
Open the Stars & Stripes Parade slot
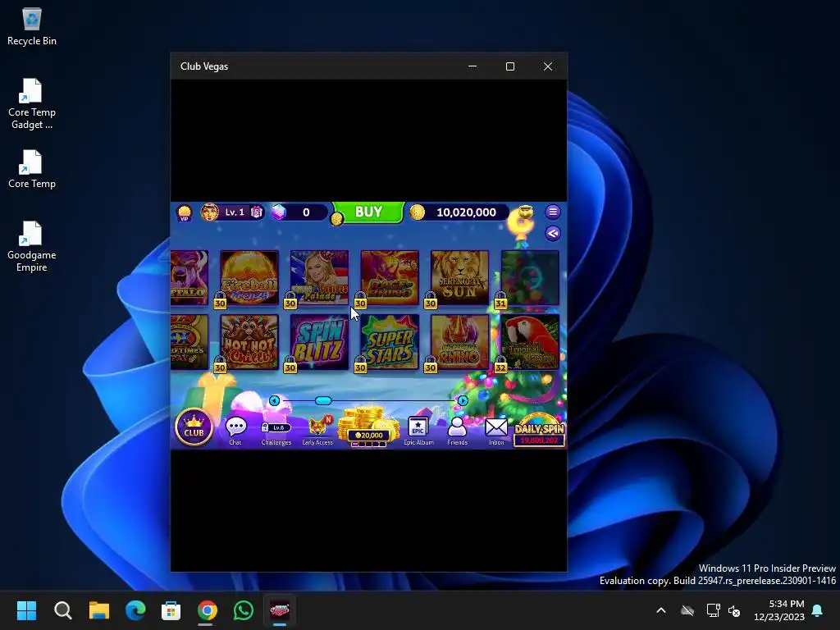[x=320, y=277]
